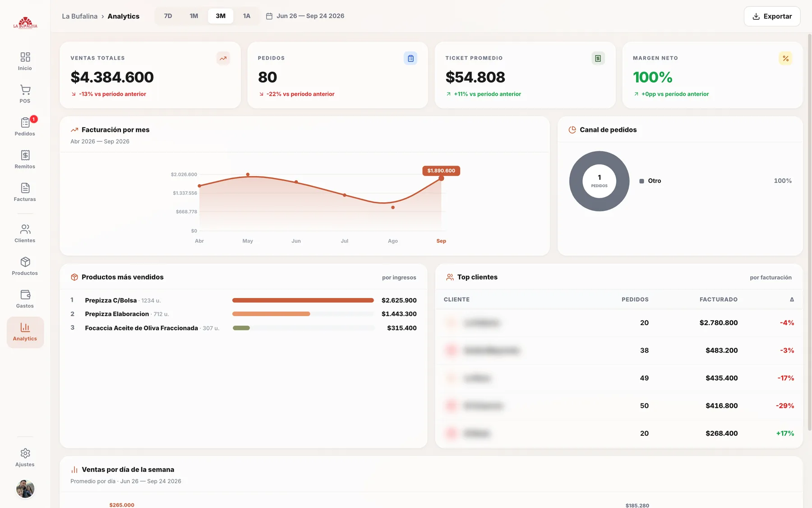Click the page vertical scrollbar

[x=809, y=233]
